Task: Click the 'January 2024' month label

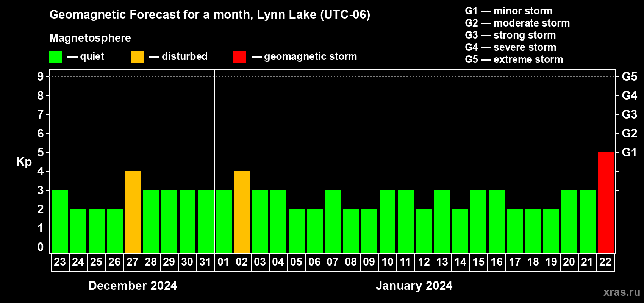Action: (x=414, y=286)
